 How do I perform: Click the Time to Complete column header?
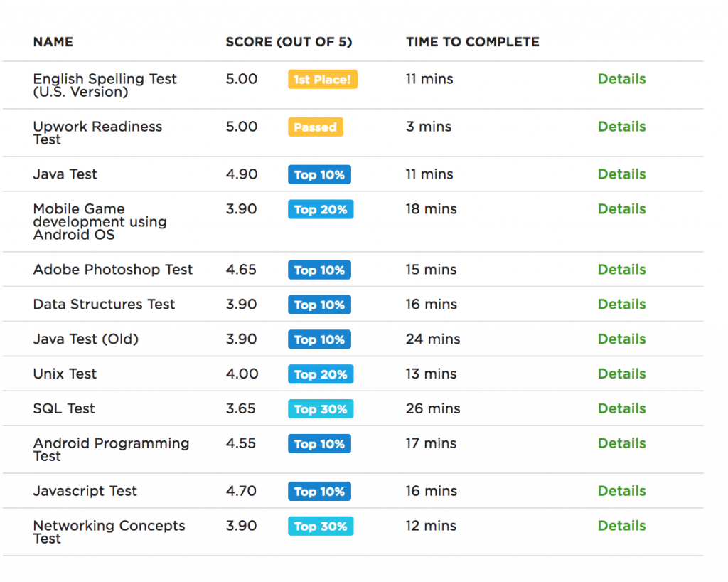coord(472,42)
